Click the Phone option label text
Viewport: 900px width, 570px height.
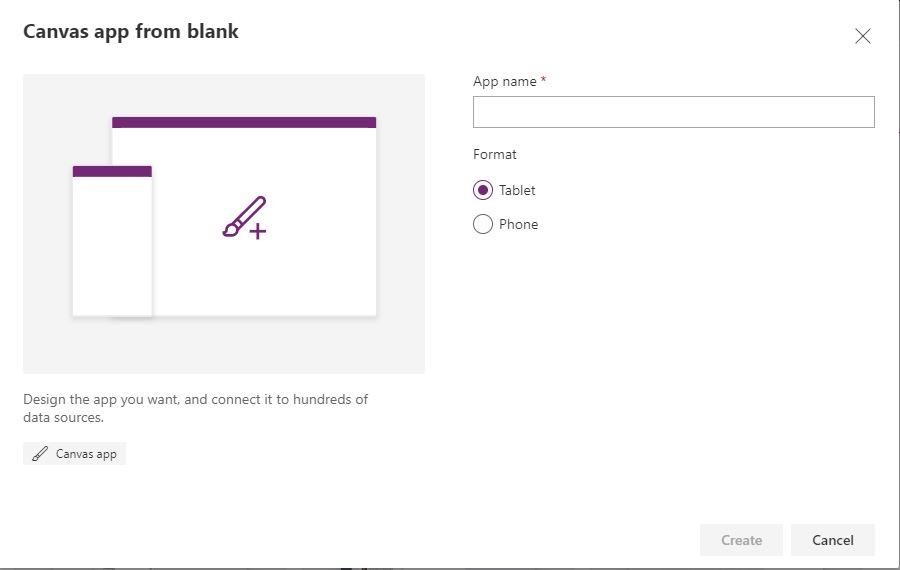[x=518, y=224]
